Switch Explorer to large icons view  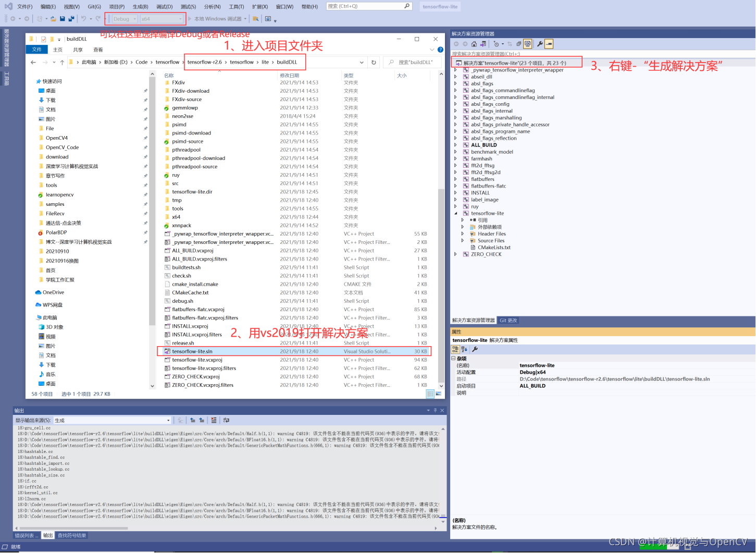[x=439, y=394]
